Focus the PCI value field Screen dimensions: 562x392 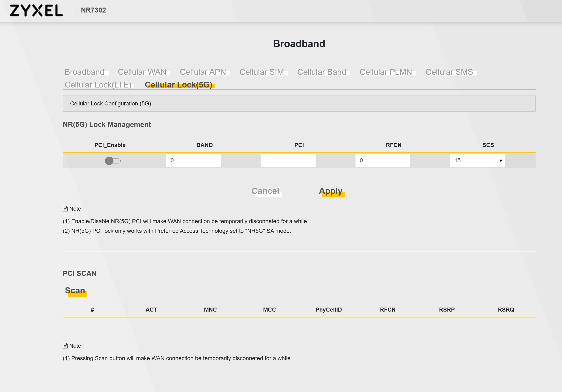(x=288, y=160)
